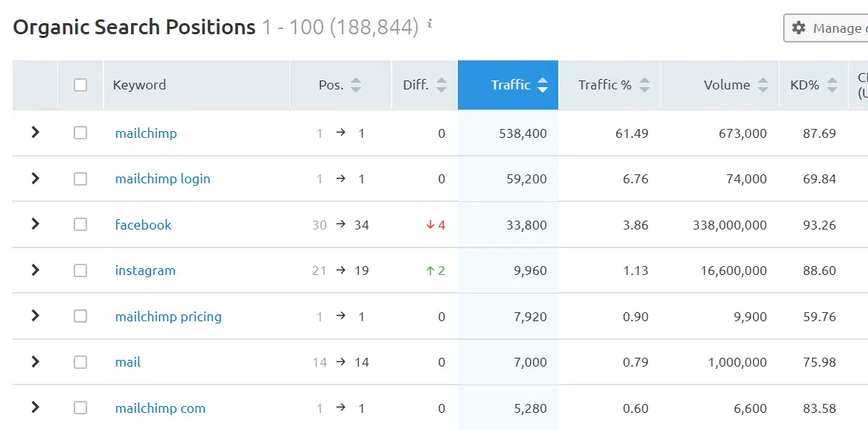This screenshot has width=868, height=430.
Task: Click the Keyword column header
Action: (x=139, y=84)
